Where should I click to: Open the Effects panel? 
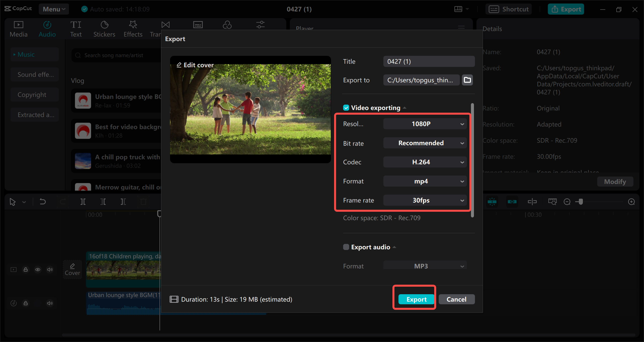click(133, 28)
